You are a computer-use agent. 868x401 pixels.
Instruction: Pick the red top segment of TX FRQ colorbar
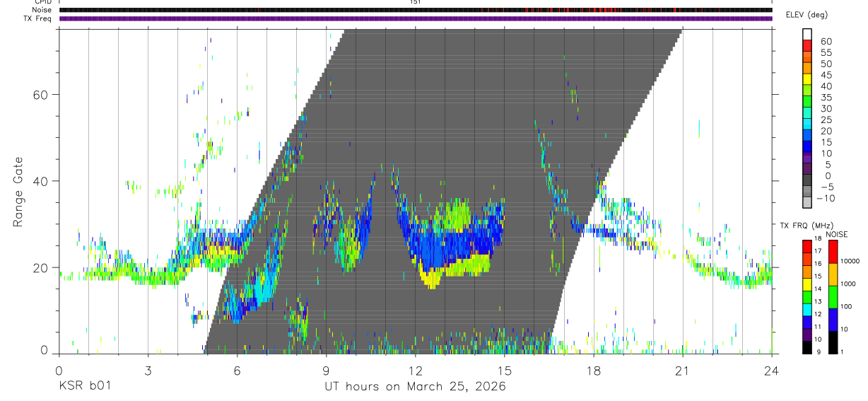[807, 245]
